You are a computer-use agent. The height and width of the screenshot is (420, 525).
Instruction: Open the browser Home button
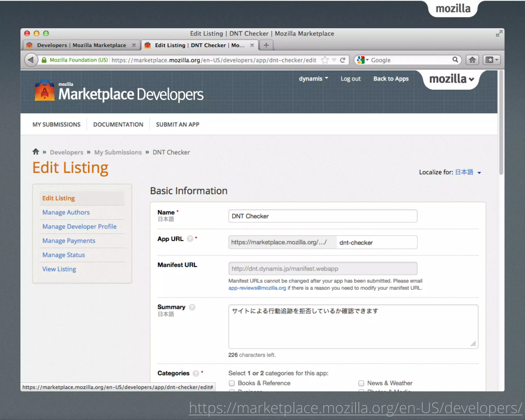472,60
